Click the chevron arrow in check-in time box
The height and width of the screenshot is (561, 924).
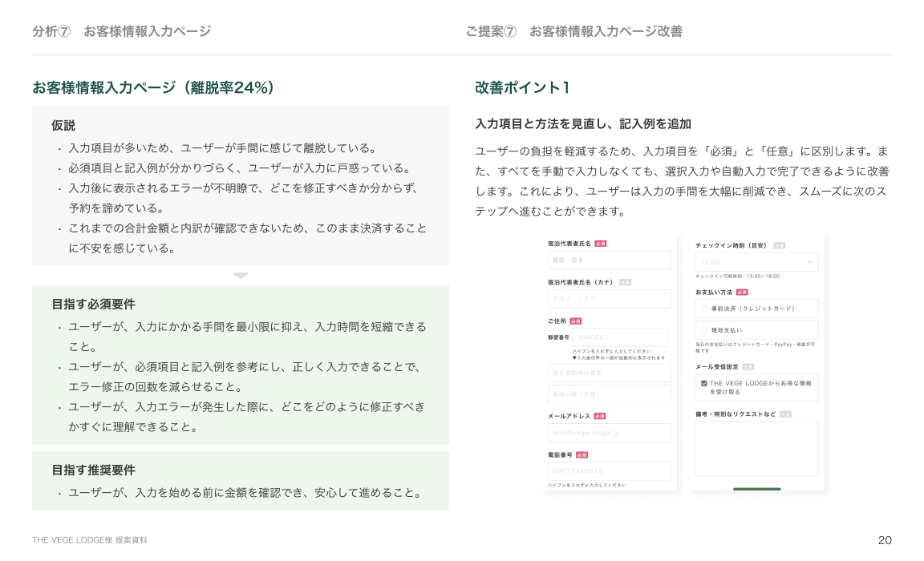[809, 262]
